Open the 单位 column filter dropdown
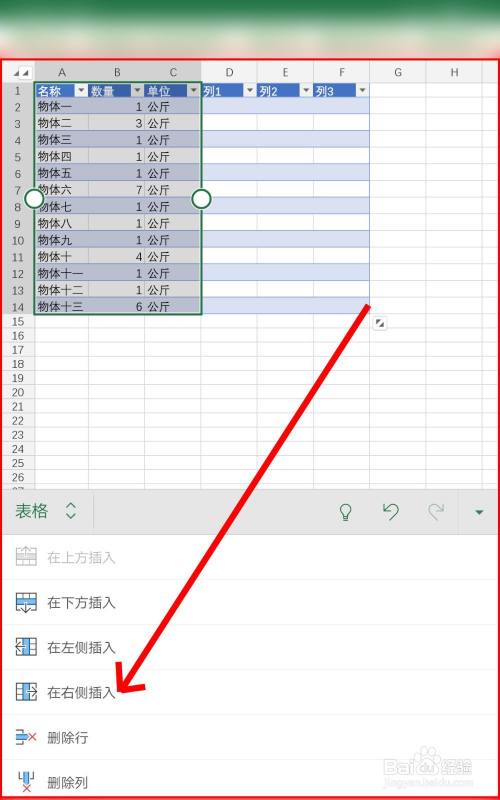Image resolution: width=500 pixels, height=800 pixels. pos(193,91)
